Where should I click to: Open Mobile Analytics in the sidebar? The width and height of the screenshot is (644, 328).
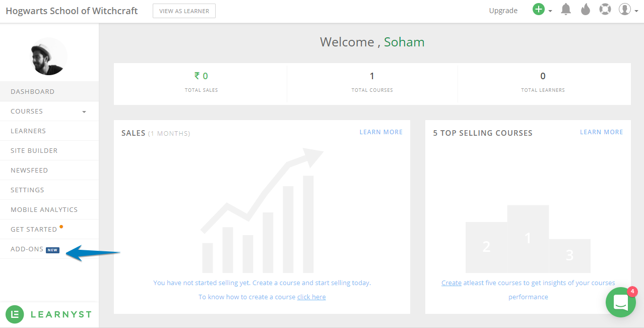click(x=49, y=209)
